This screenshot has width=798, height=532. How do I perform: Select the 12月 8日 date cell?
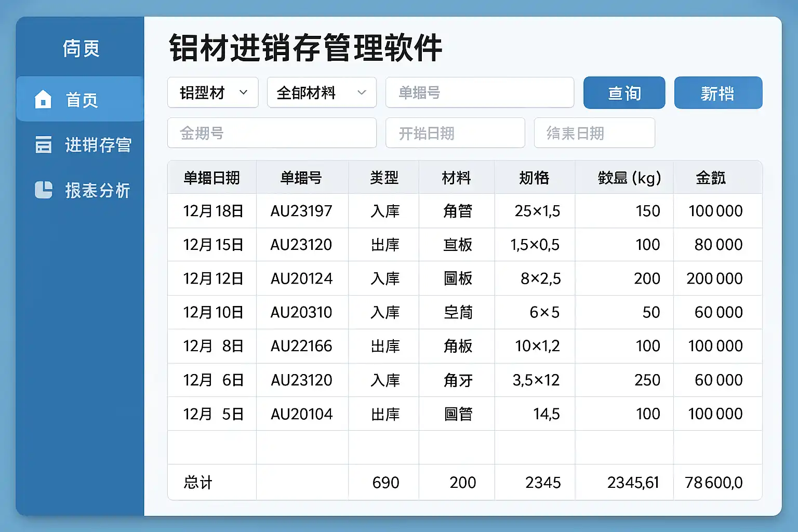coord(213,346)
